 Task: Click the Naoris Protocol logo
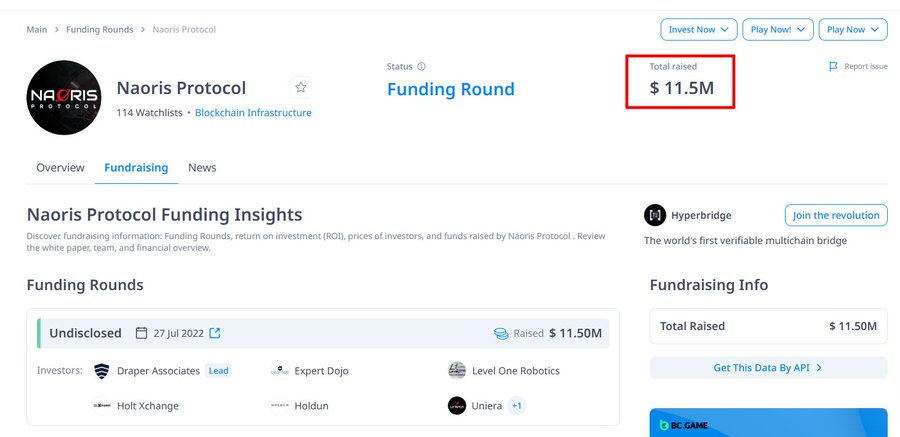pyautogui.click(x=64, y=97)
